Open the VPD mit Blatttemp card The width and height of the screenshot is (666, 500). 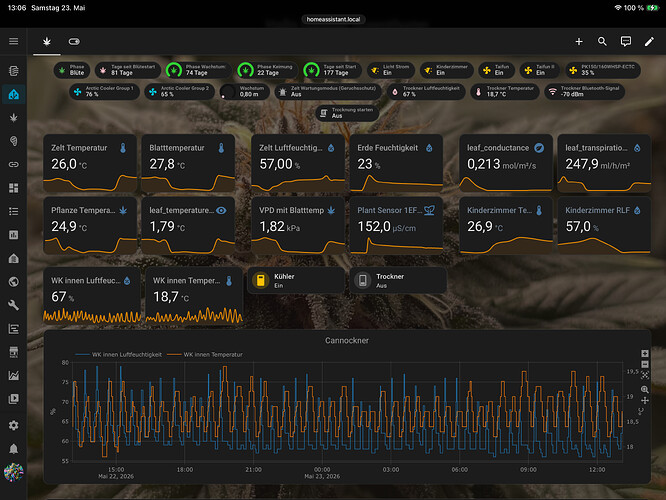tap(298, 226)
